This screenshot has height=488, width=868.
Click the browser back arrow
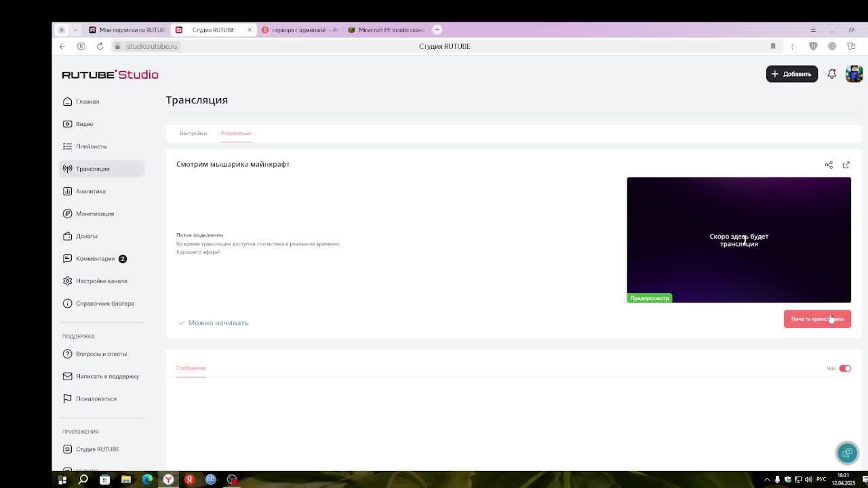62,46
